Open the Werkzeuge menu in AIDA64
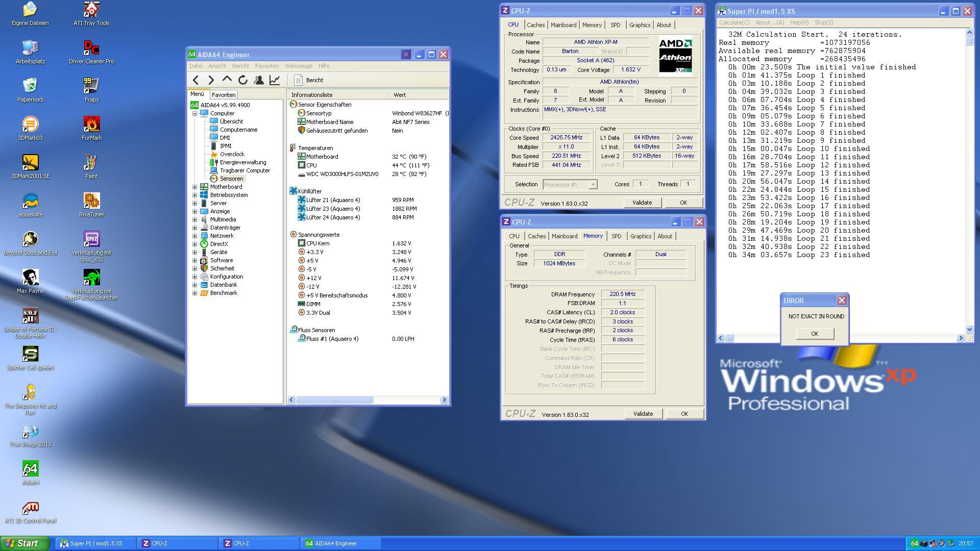This screenshot has height=551, width=980. point(299,66)
